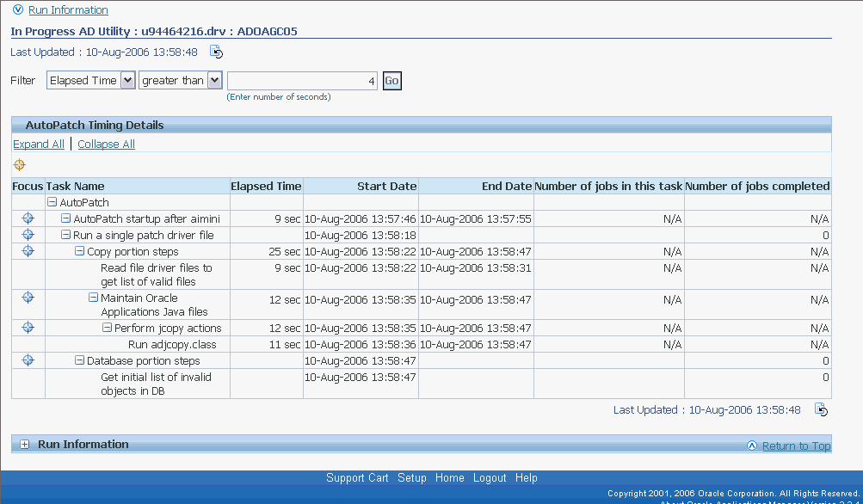
Task: Collapse the Database portion steps node
Action: (79, 360)
